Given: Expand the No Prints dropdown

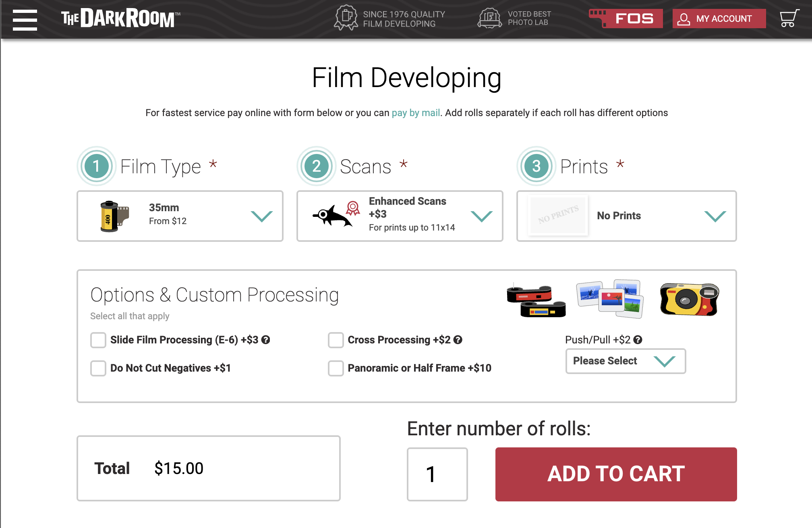Looking at the screenshot, I should click(x=626, y=216).
